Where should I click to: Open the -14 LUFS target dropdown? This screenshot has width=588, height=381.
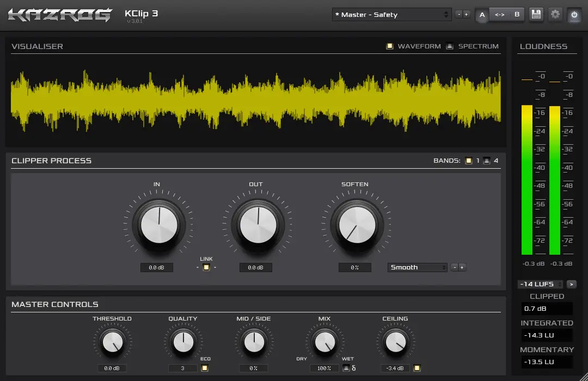(x=540, y=284)
